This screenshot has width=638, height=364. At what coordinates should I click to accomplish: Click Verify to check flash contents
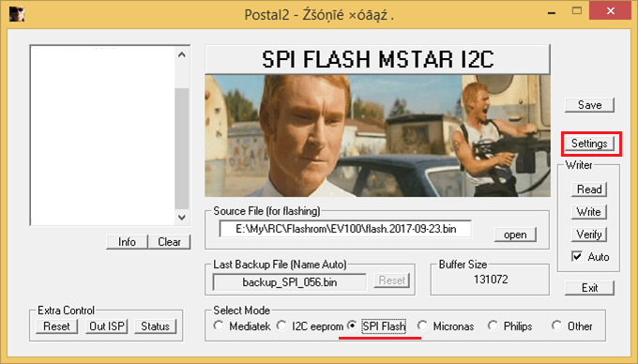coord(589,235)
